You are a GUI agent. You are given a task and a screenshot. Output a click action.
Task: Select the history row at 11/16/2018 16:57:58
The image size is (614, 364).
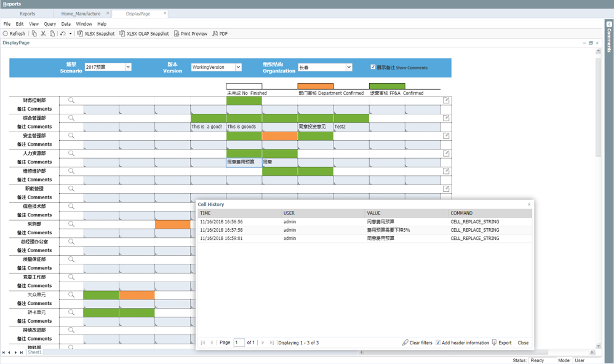click(x=365, y=230)
